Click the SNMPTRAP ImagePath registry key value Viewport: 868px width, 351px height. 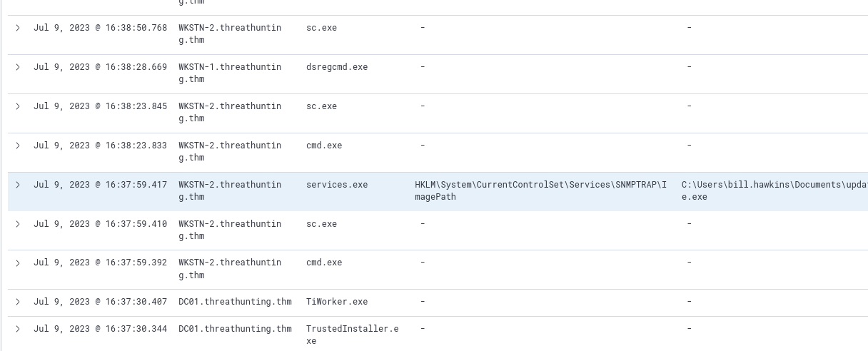(x=540, y=190)
